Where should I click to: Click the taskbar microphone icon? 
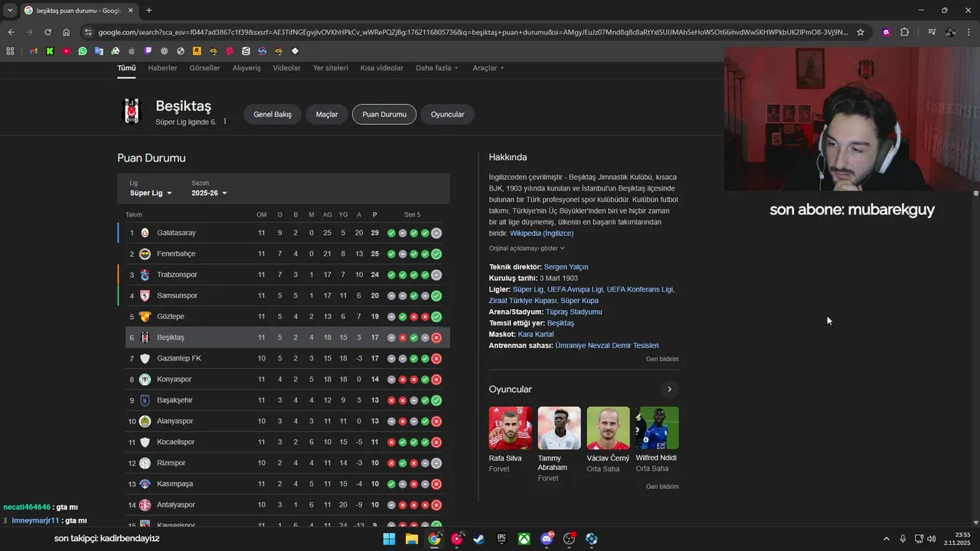click(903, 539)
